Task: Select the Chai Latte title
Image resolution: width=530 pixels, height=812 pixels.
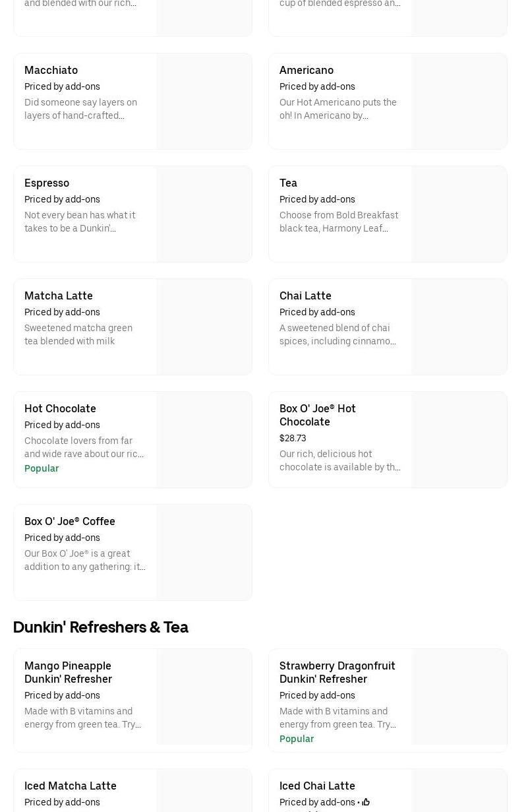Action: (x=305, y=296)
